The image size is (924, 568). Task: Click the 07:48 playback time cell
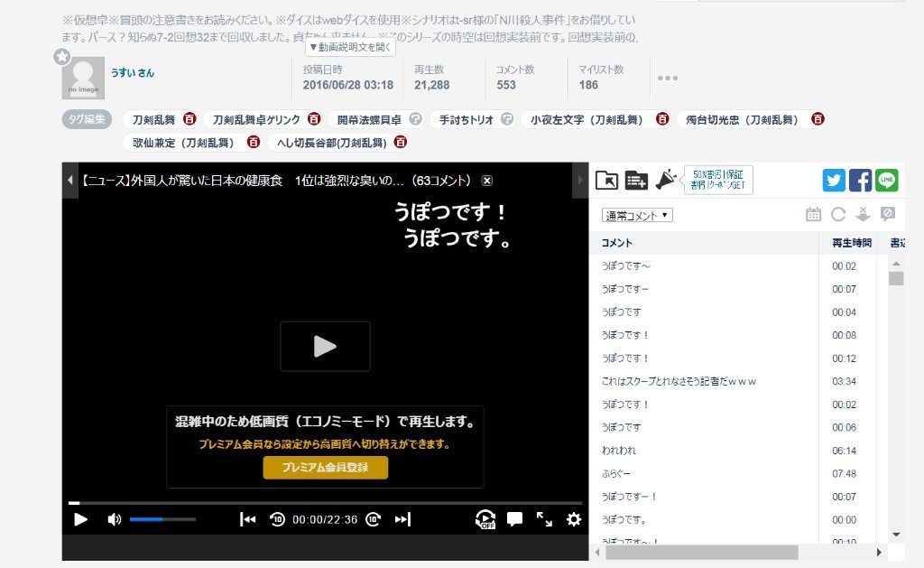coord(844,473)
